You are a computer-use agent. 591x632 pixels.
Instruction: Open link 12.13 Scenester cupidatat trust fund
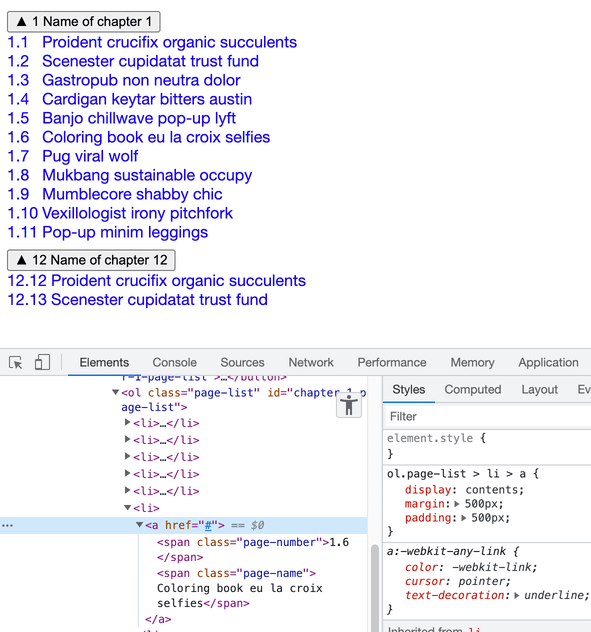(x=137, y=300)
